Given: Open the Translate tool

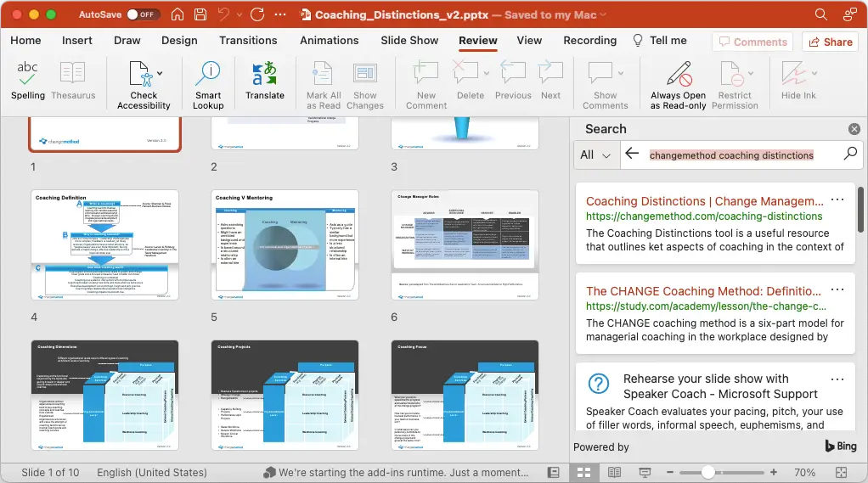Looking at the screenshot, I should 265,81.
